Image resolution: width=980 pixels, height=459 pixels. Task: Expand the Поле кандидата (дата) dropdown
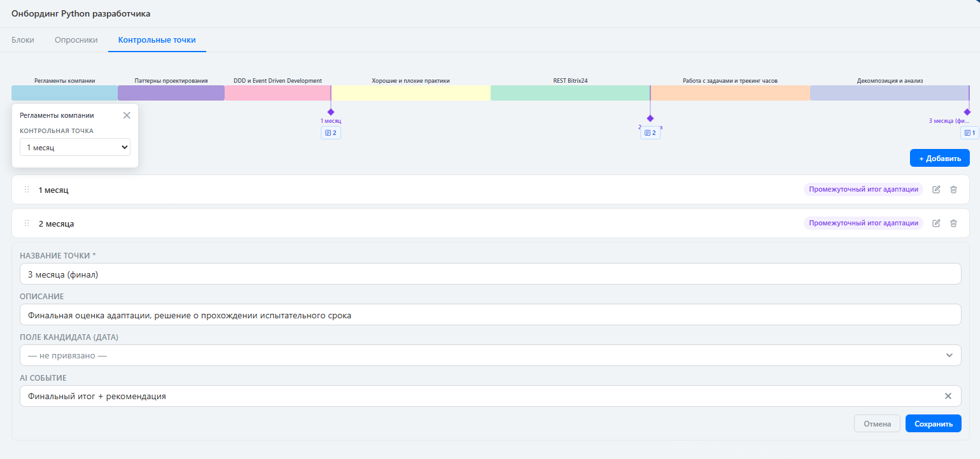490,355
